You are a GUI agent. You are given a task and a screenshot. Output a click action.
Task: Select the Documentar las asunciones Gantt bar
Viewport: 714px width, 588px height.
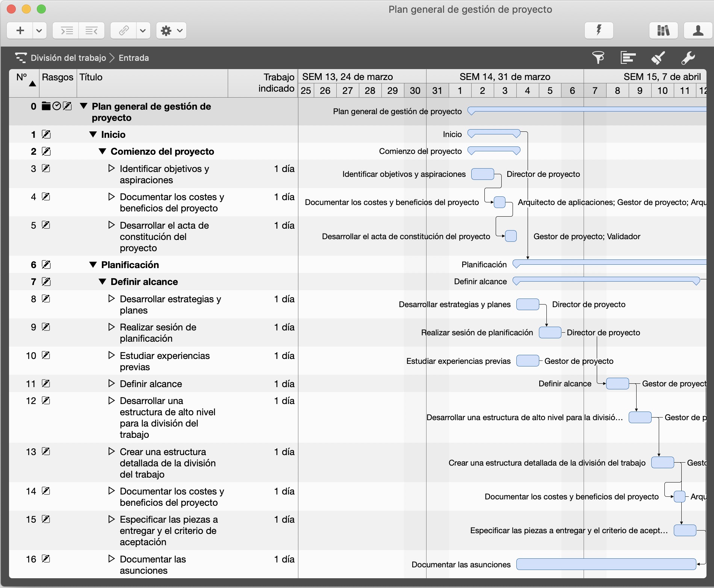606,564
